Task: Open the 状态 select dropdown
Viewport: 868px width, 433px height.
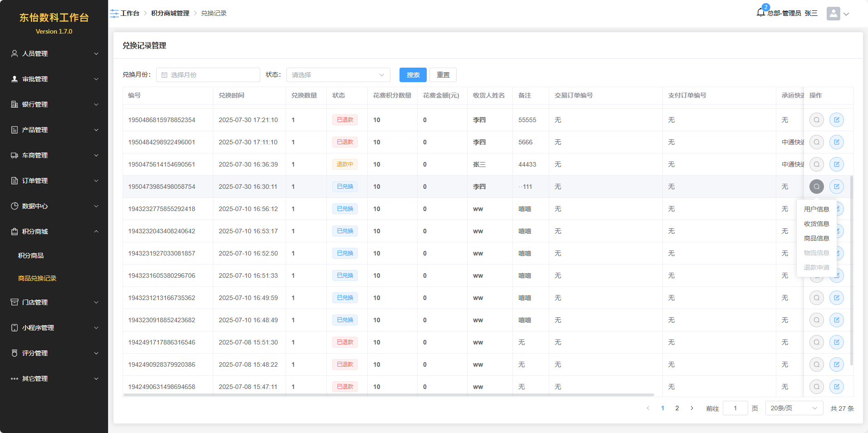Action: 338,75
